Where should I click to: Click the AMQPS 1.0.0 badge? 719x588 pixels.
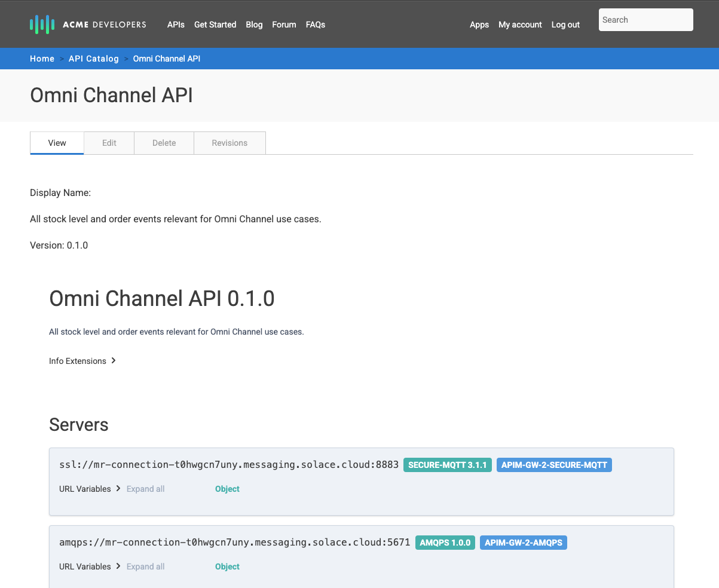(445, 543)
